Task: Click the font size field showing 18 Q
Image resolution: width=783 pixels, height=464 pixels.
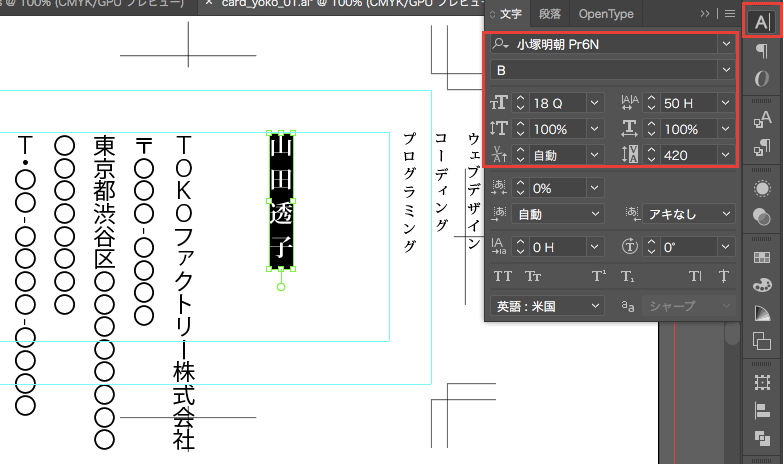Action: (x=558, y=103)
